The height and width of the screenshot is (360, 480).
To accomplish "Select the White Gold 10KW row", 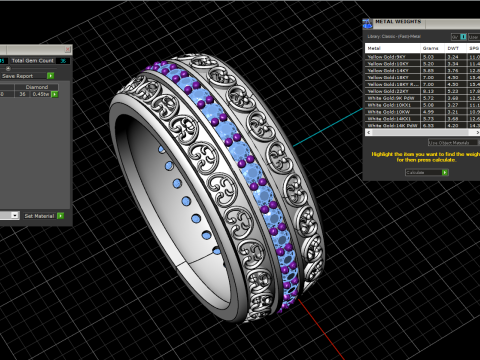I will (423, 112).
